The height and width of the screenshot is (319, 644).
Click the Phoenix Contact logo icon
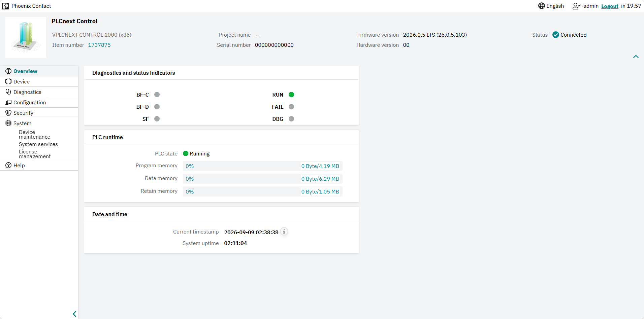tap(5, 6)
